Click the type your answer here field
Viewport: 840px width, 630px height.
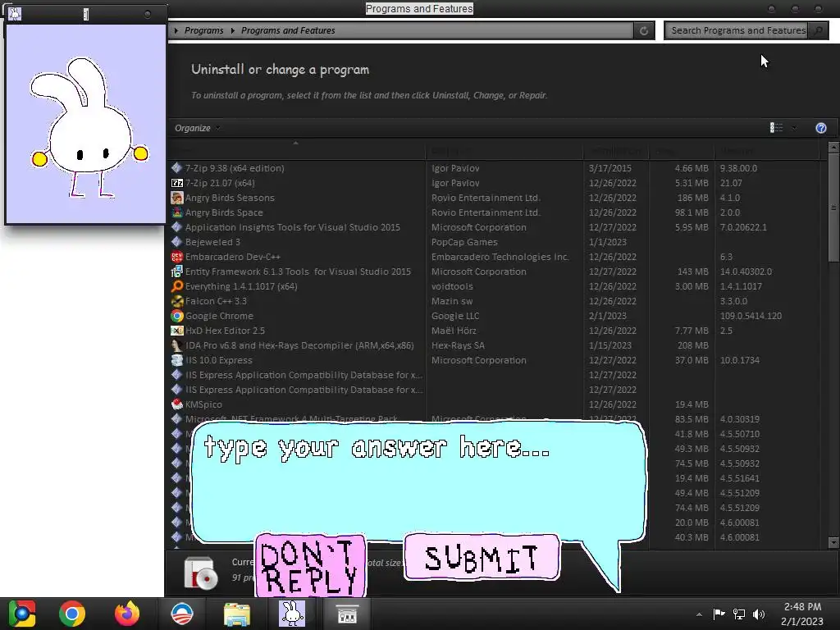click(x=418, y=481)
